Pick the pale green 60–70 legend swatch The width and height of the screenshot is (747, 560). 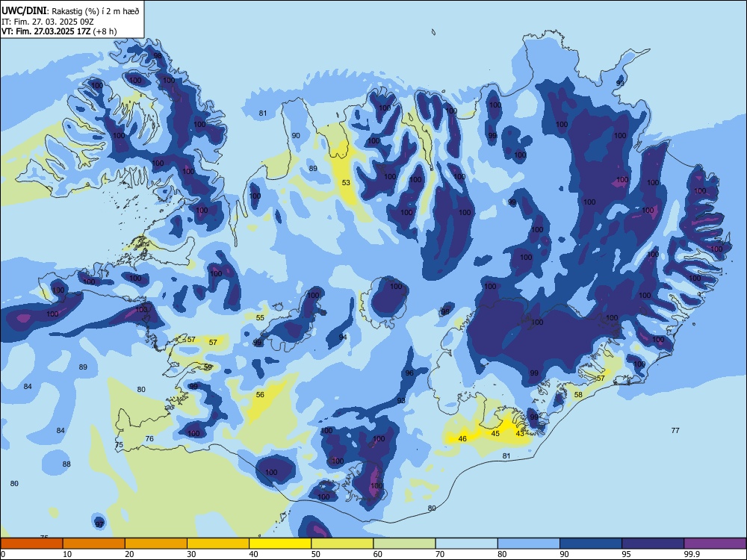click(x=404, y=544)
